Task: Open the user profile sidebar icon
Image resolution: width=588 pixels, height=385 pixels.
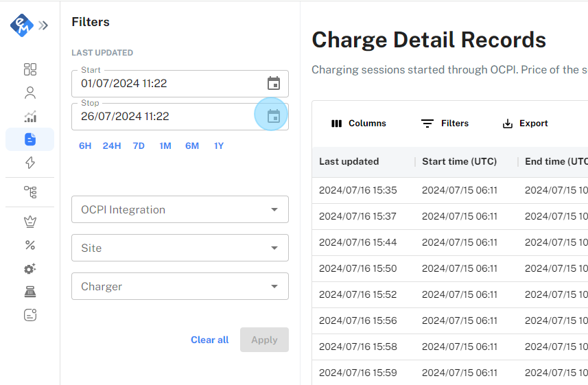Action: pyautogui.click(x=30, y=93)
